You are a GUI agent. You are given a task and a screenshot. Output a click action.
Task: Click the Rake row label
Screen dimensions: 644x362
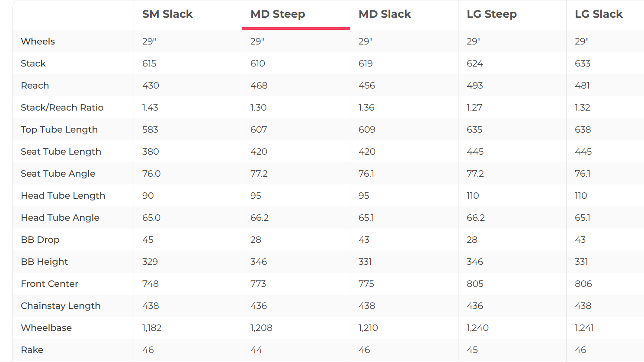tap(32, 350)
